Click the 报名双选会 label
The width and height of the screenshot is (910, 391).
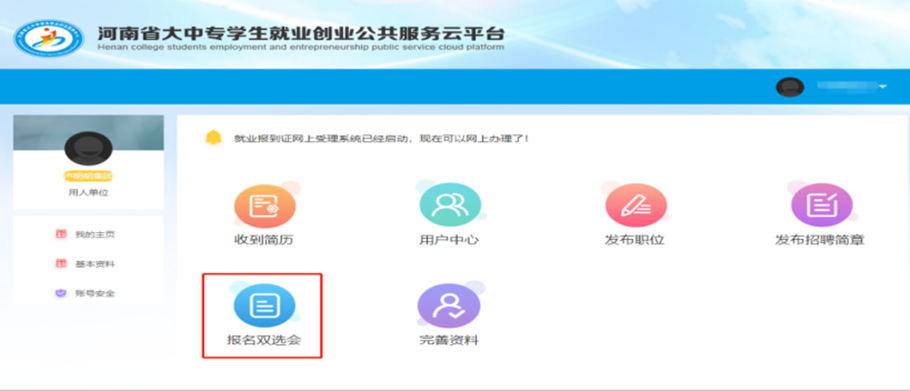pyautogui.click(x=264, y=341)
